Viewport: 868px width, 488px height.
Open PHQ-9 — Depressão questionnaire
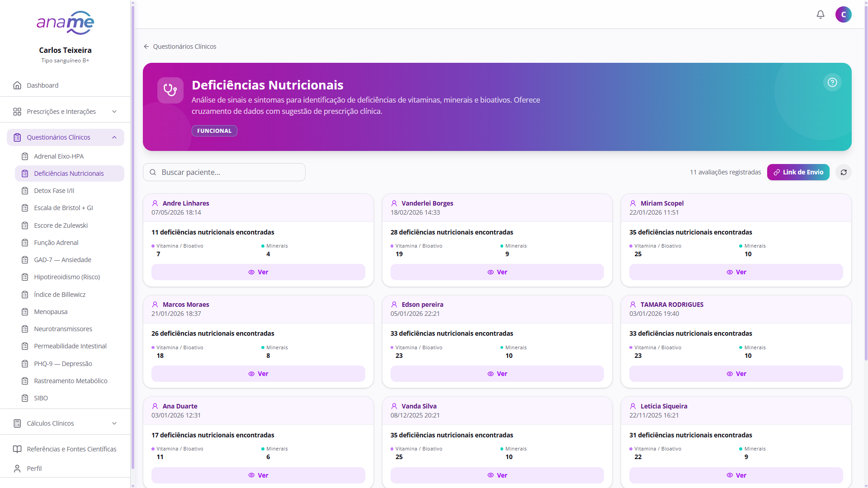click(x=70, y=364)
